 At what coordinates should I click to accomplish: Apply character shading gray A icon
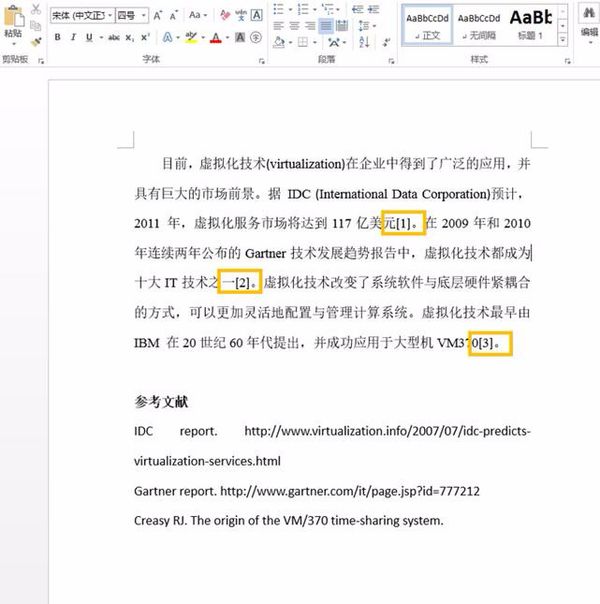240,37
